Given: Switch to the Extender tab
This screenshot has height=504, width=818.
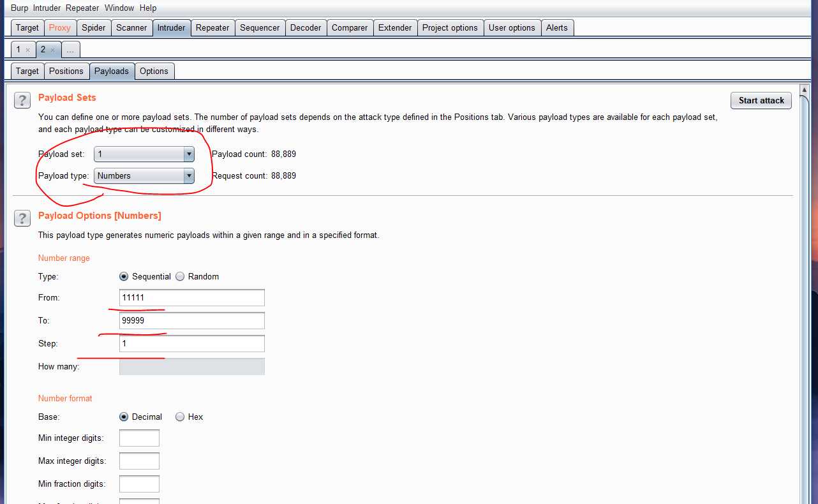Looking at the screenshot, I should pyautogui.click(x=395, y=27).
